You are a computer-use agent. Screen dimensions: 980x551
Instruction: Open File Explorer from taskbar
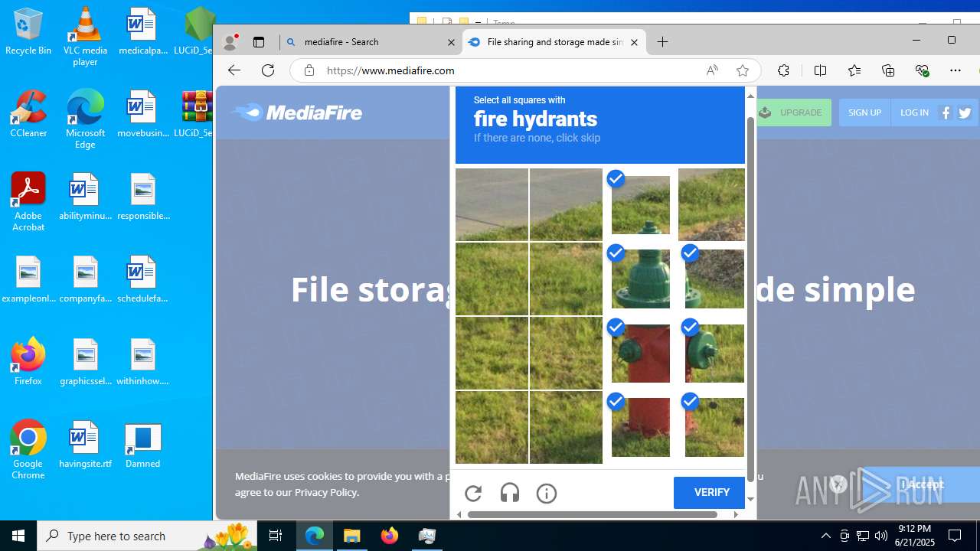pyautogui.click(x=352, y=536)
